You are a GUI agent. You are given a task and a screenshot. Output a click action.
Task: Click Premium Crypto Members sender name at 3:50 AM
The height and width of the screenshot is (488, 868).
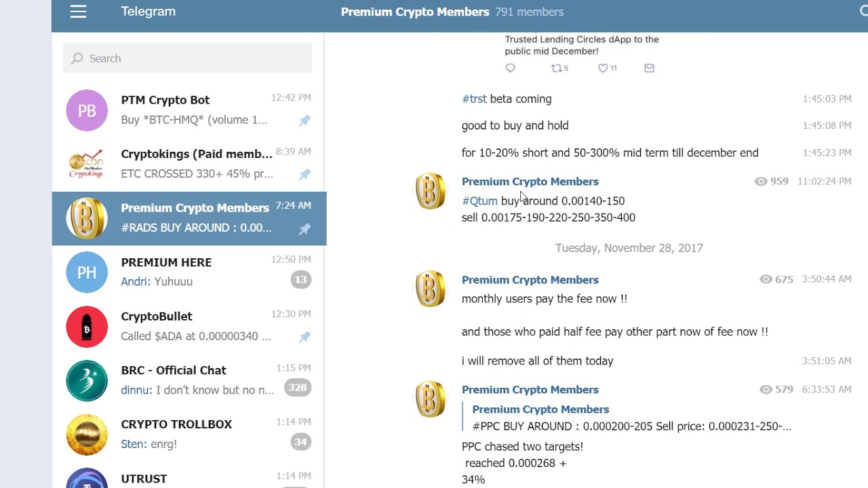coord(530,280)
